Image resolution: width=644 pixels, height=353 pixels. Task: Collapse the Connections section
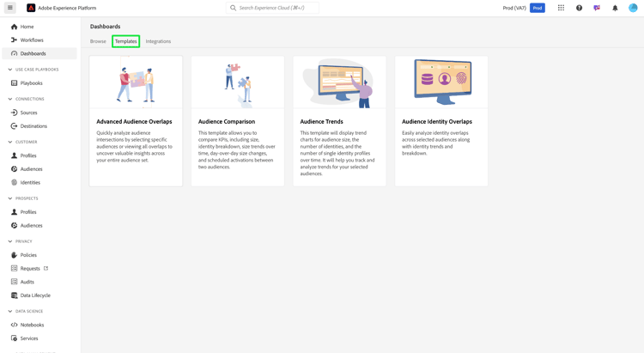point(9,99)
